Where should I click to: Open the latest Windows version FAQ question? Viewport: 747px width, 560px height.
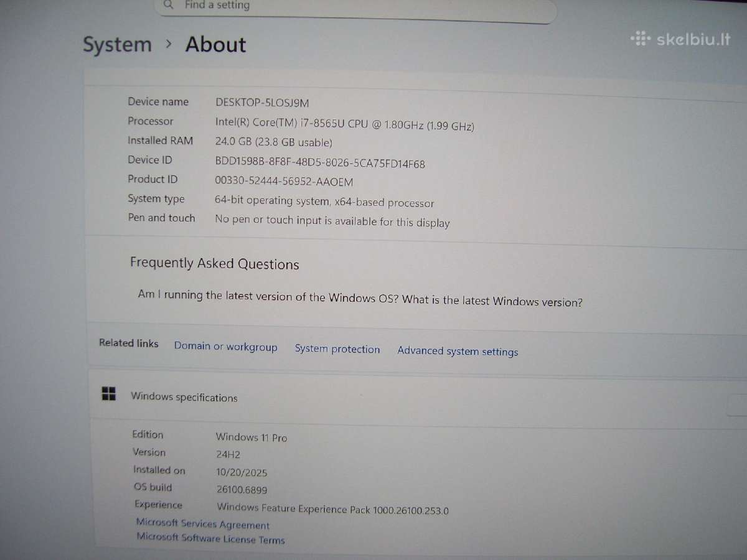360,298
